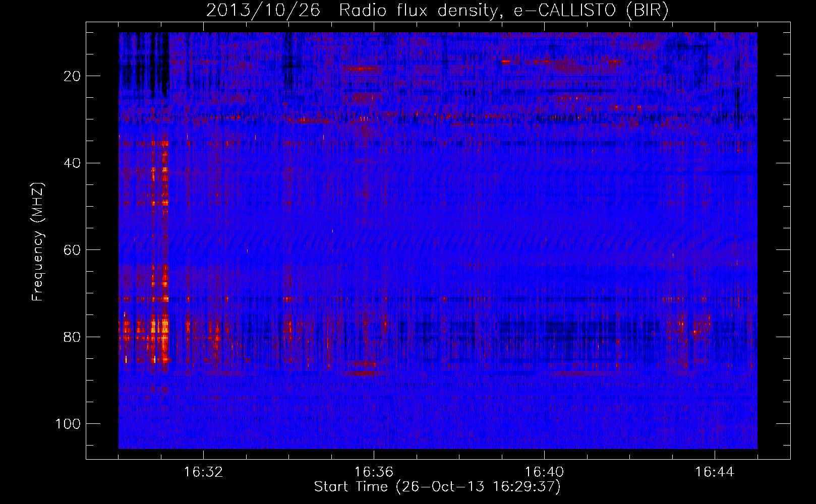Click the 16:44 time tick label
This screenshot has height=504, width=816.
pos(715,472)
